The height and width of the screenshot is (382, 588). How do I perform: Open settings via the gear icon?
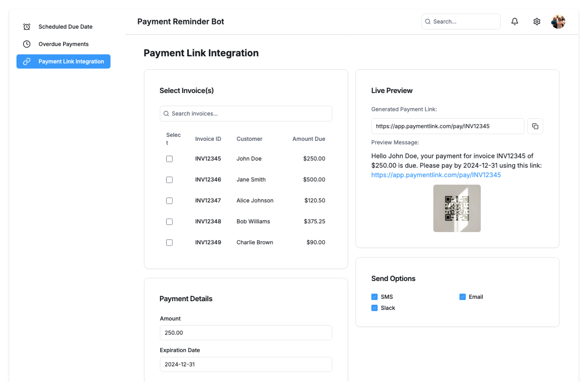[x=537, y=21]
